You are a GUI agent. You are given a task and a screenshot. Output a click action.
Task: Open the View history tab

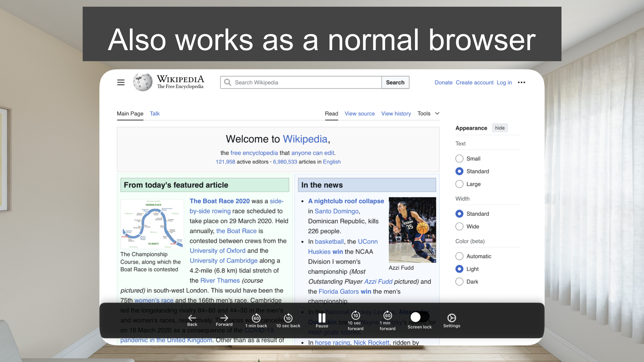[396, 114]
